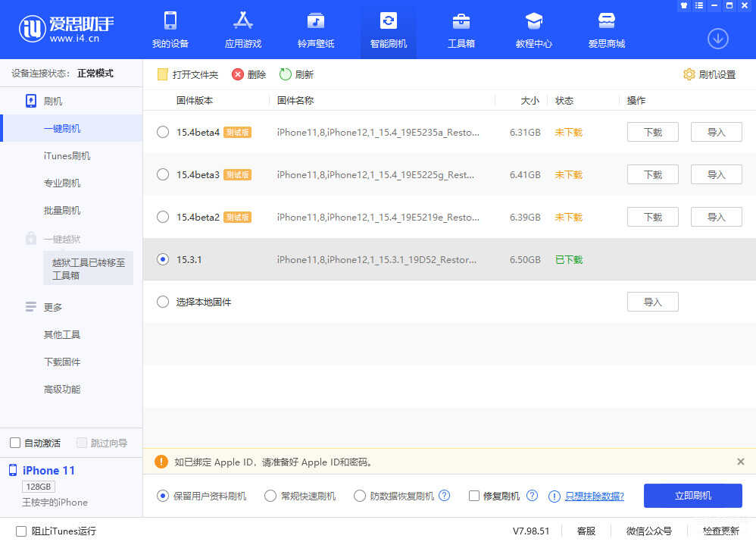This screenshot has height=542, width=756.
Task: Download the 15.4beta2 firmware
Action: (x=653, y=217)
